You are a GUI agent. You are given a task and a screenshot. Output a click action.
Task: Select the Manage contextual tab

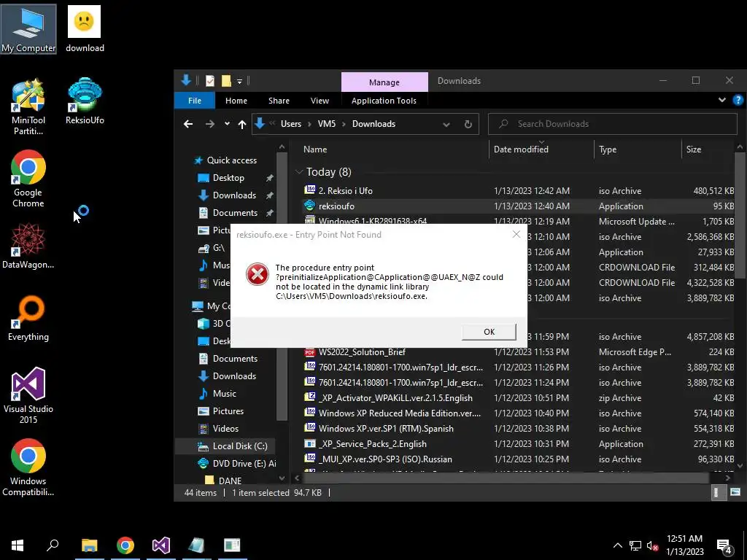384,82
